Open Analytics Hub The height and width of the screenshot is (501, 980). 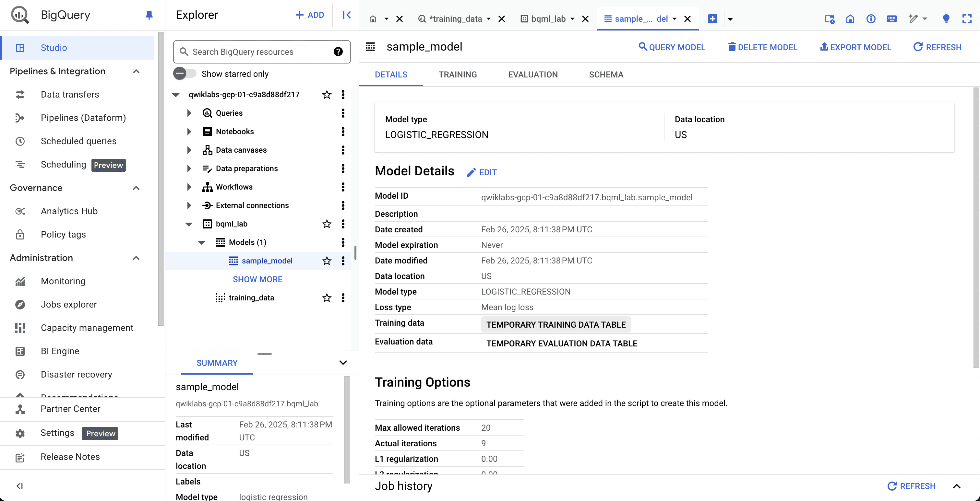click(x=69, y=211)
